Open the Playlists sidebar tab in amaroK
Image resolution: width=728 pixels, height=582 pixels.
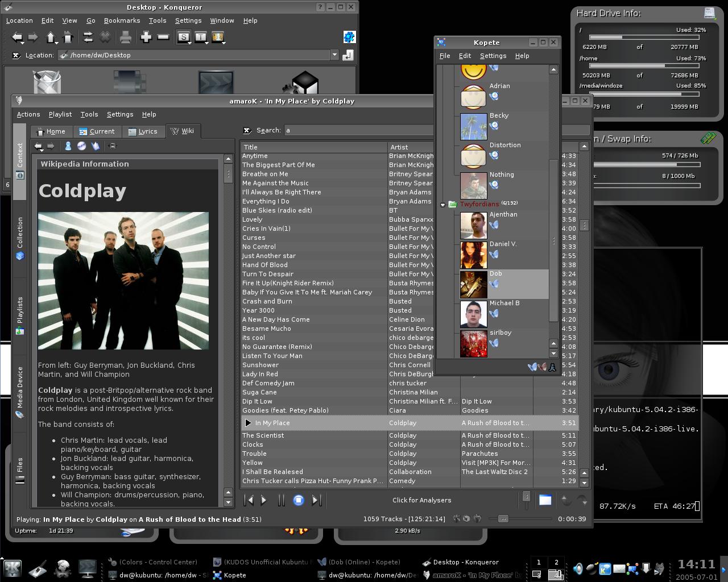pyautogui.click(x=20, y=316)
